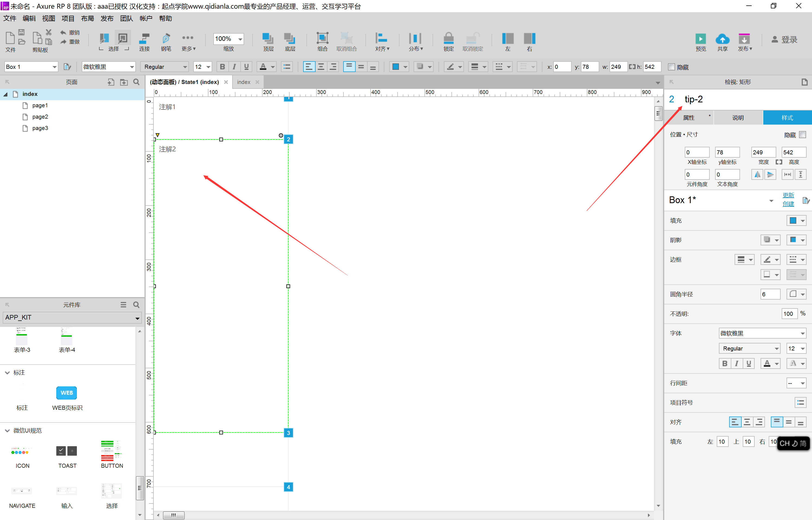The width and height of the screenshot is (812, 520).
Task: Click the Preview (预览) play icon
Action: 700,38
